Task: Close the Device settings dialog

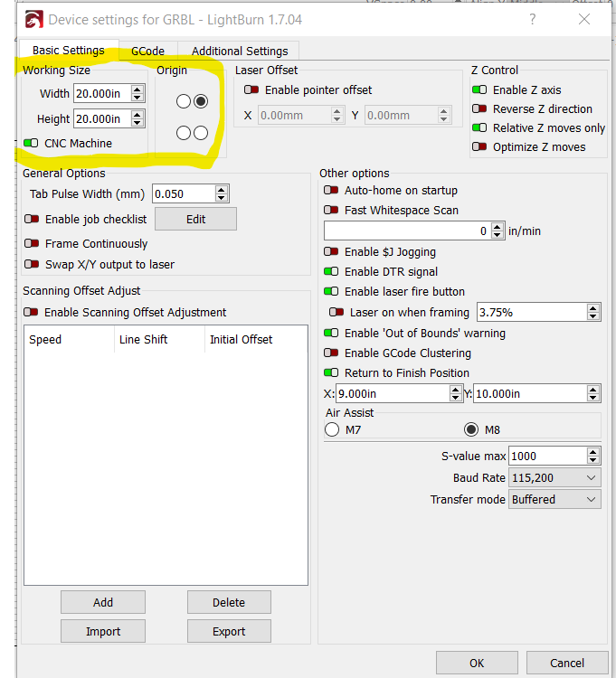Action: (584, 20)
